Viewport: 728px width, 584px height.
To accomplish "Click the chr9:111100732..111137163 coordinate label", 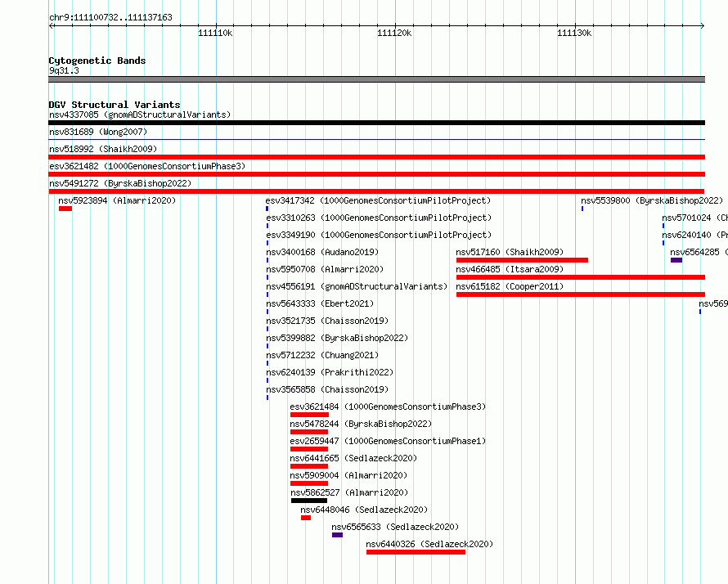I will pyautogui.click(x=110, y=17).
